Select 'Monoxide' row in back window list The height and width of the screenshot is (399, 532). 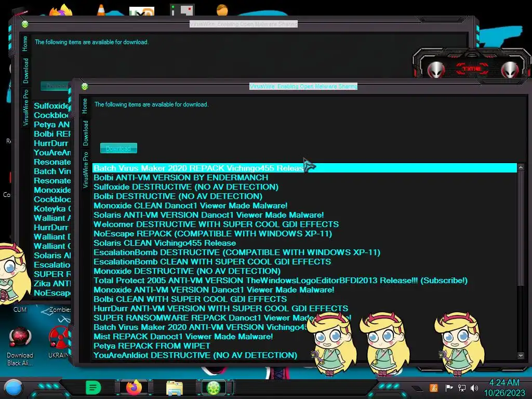[x=51, y=190]
